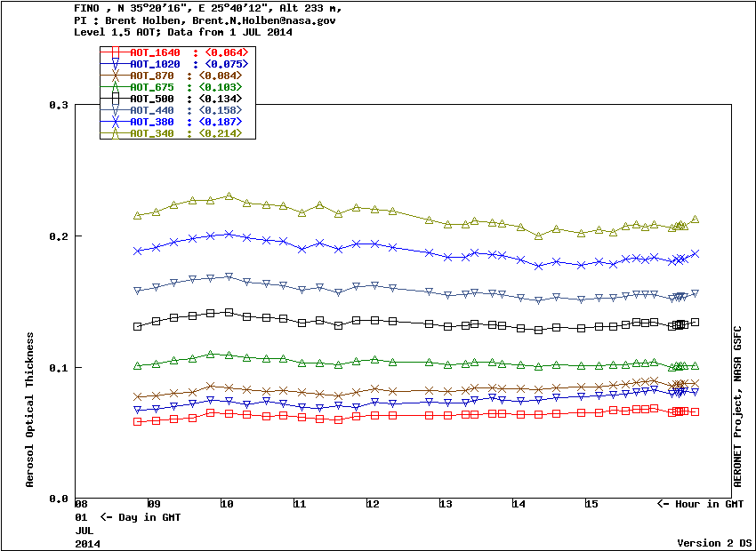This screenshot has width=756, height=551.
Task: Select the AOT_500 legend label text
Action: click(x=152, y=99)
